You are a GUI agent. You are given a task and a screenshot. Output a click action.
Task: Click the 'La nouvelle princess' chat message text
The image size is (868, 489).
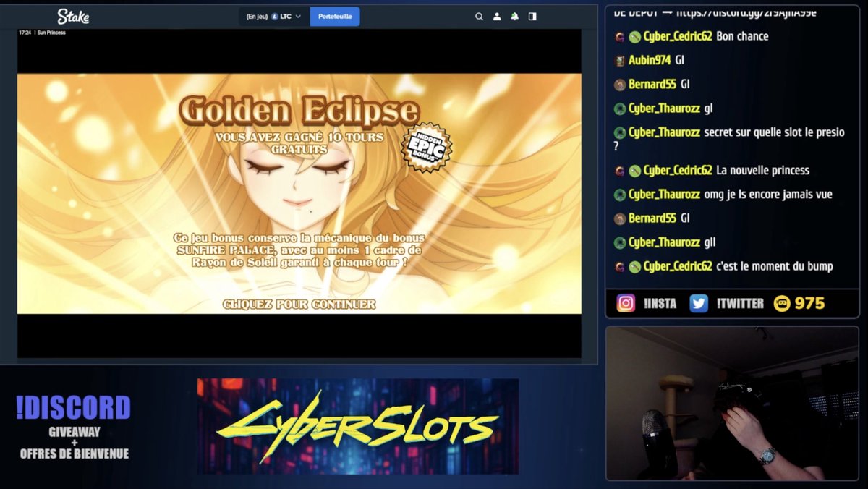(x=762, y=170)
